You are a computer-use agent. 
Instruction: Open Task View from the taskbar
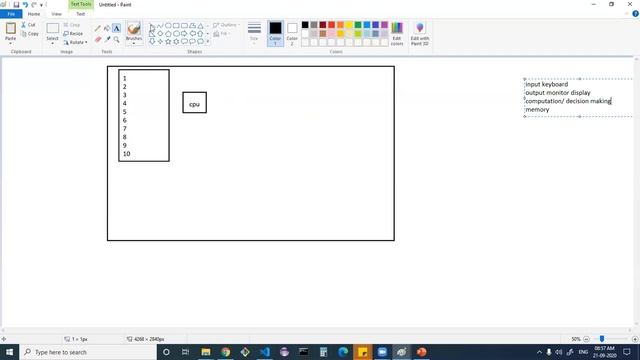186,352
